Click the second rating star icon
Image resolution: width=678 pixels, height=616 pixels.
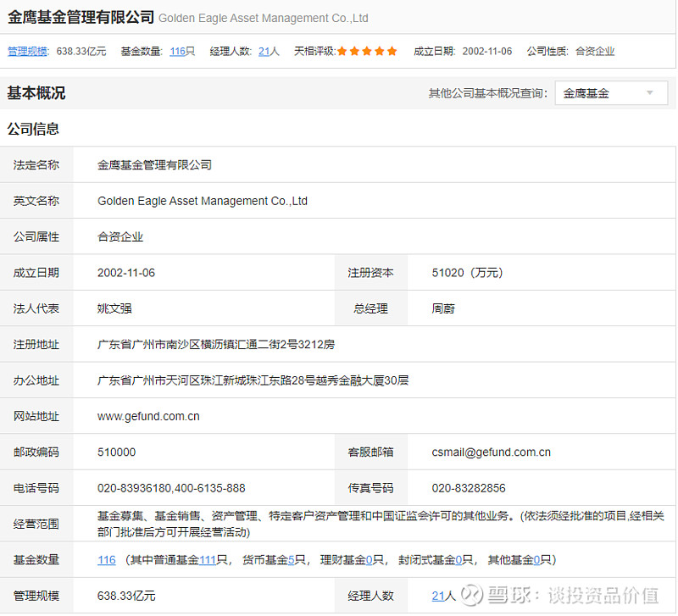(x=355, y=51)
